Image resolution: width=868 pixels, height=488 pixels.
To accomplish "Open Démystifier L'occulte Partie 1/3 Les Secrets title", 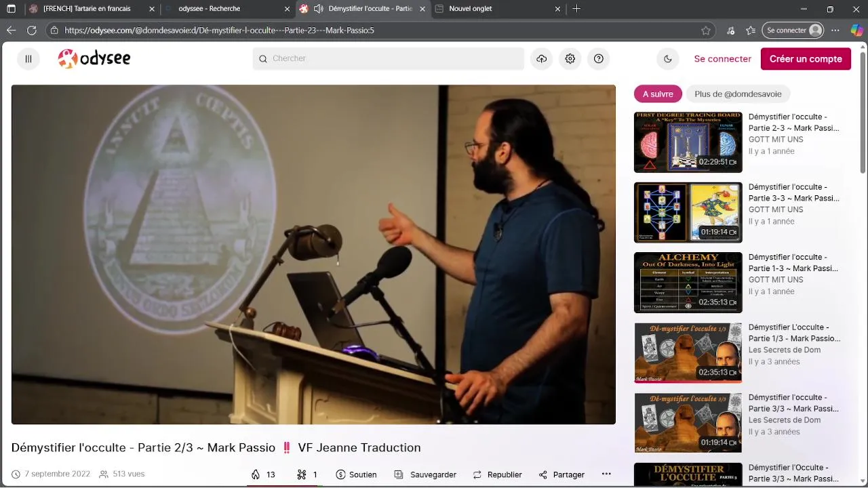I will [794, 332].
